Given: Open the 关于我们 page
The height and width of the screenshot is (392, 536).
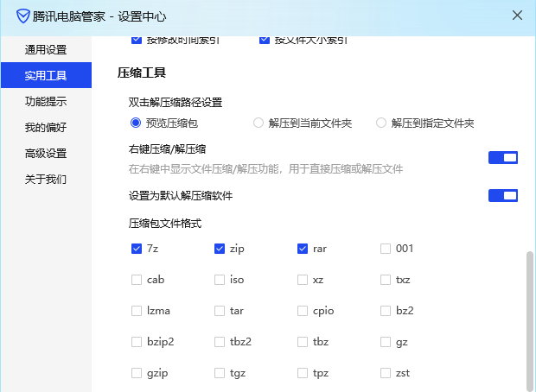Looking at the screenshot, I should tap(46, 180).
